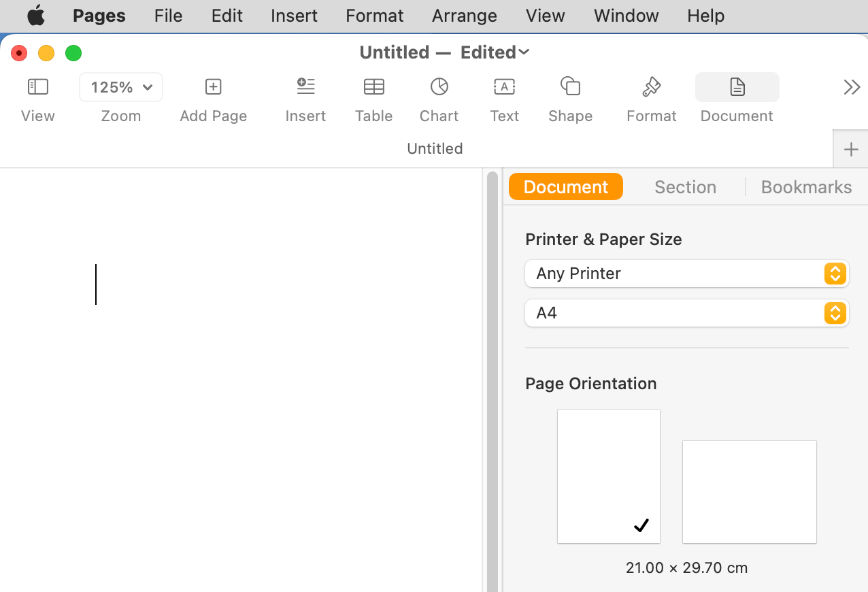This screenshot has height=592, width=868.
Task: Click the 21.00 × 29.70 cm dimensions text
Action: (687, 568)
